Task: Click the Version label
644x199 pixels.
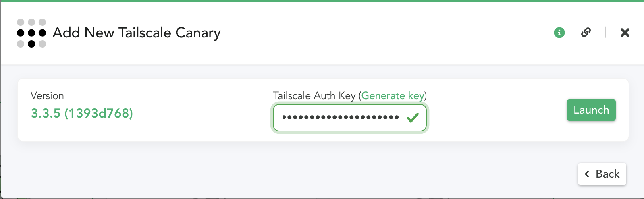Action: click(47, 96)
